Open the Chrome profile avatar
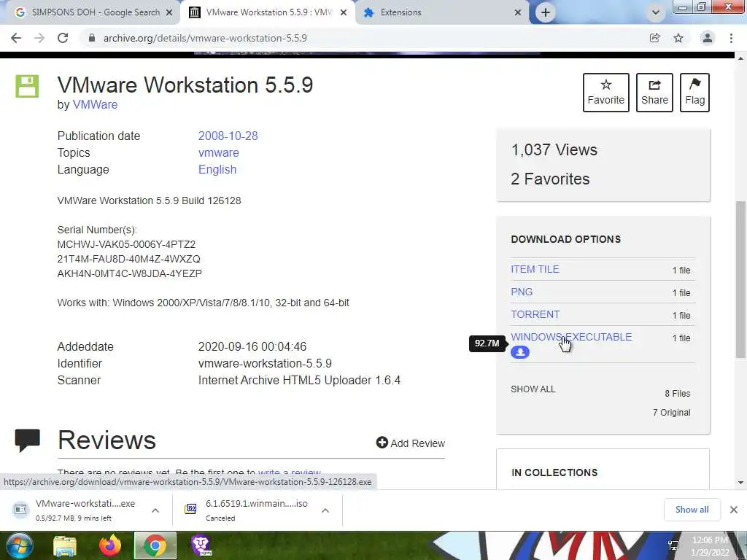The height and width of the screenshot is (560, 747). 708,38
